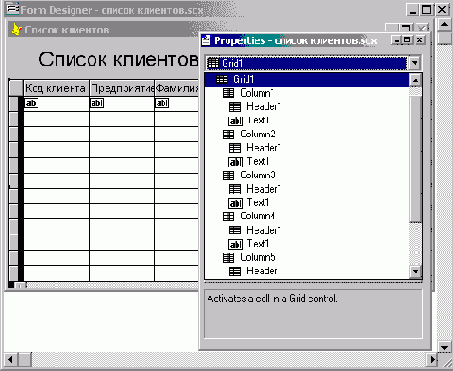Viewport: 453px width, 371px height.
Task: Click the object list scroll up arrow
Action: pyautogui.click(x=415, y=80)
